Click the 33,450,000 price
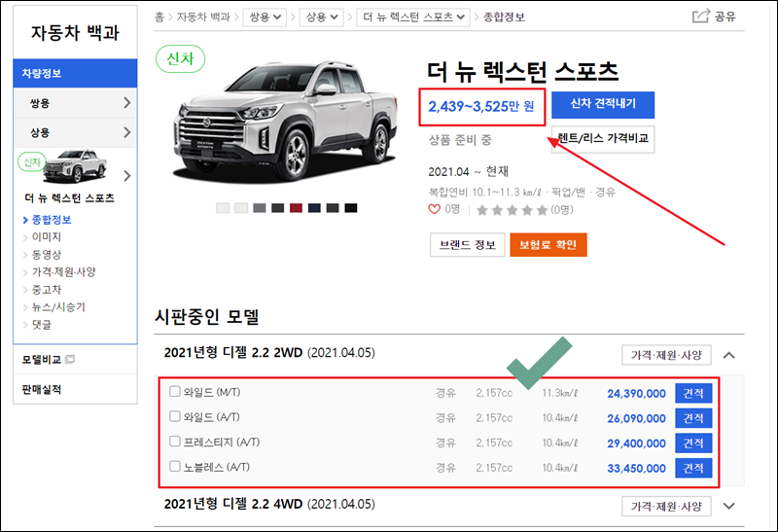The height and width of the screenshot is (532, 778). point(636,468)
